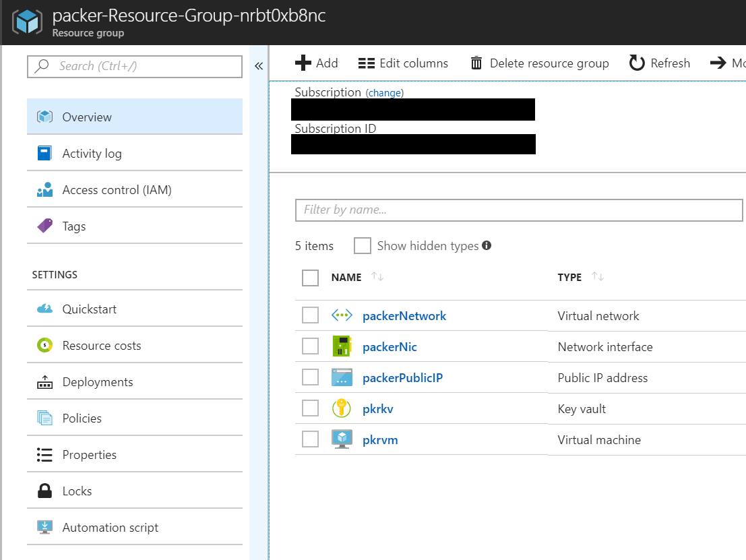Click the Delete resource group trash icon
746x560 pixels.
pyautogui.click(x=476, y=63)
